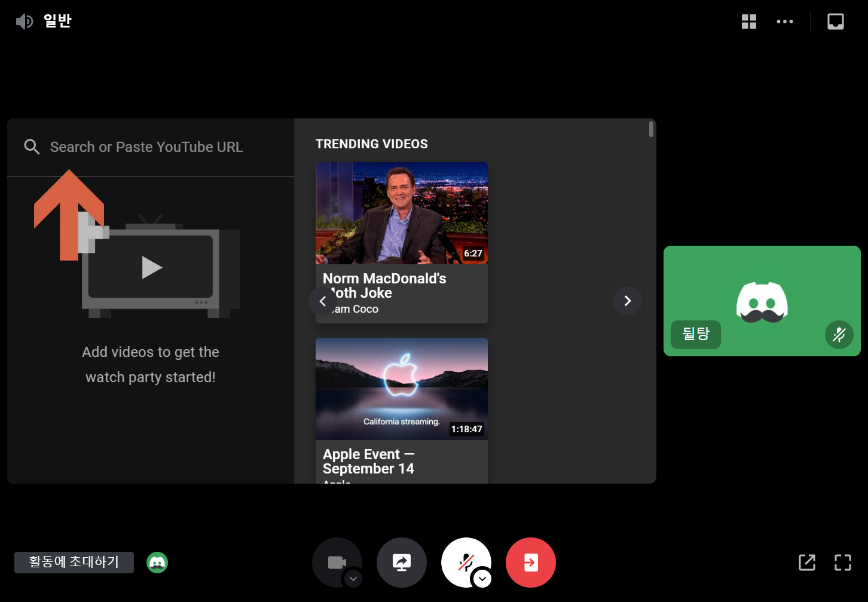Go to the next trending videos page
Viewport: 868px width, 602px height.
coord(628,301)
